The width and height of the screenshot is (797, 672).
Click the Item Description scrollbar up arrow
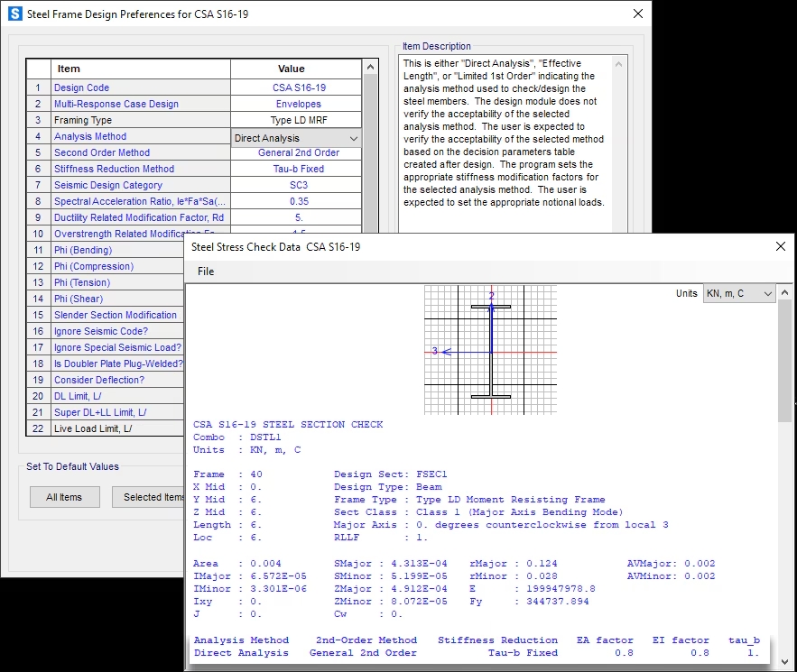click(x=619, y=64)
